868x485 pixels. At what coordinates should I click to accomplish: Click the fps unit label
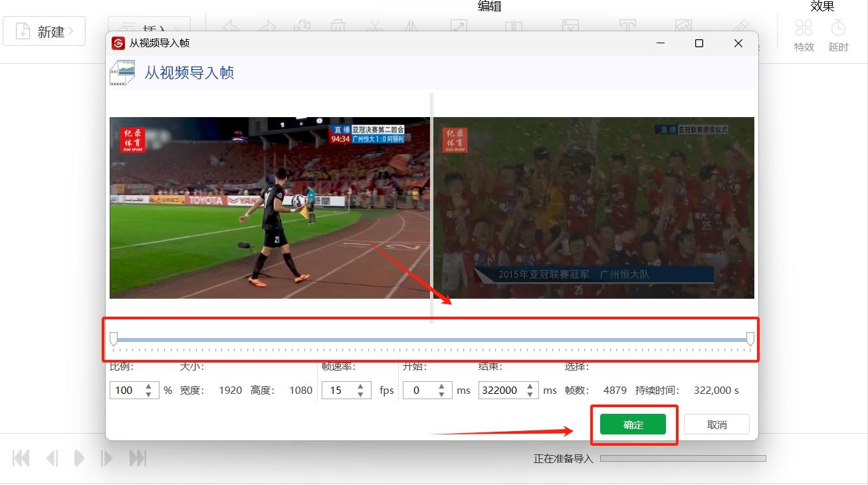click(x=387, y=391)
